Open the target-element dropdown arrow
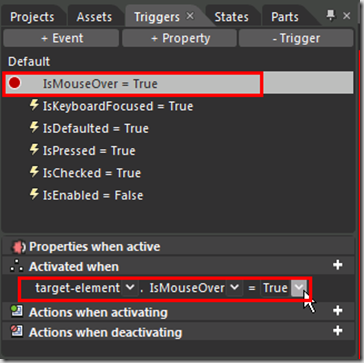The width and height of the screenshot is (364, 363). [x=130, y=287]
